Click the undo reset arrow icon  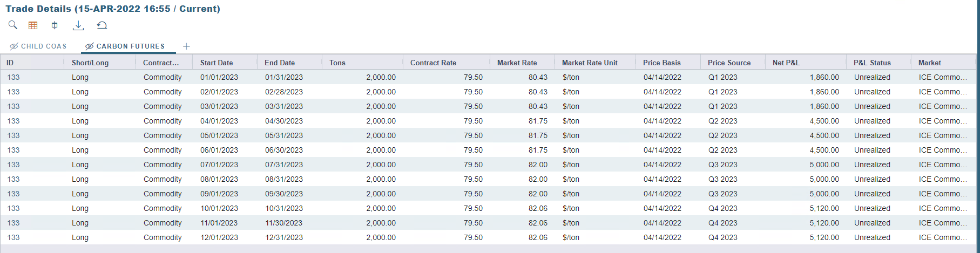pos(102,25)
